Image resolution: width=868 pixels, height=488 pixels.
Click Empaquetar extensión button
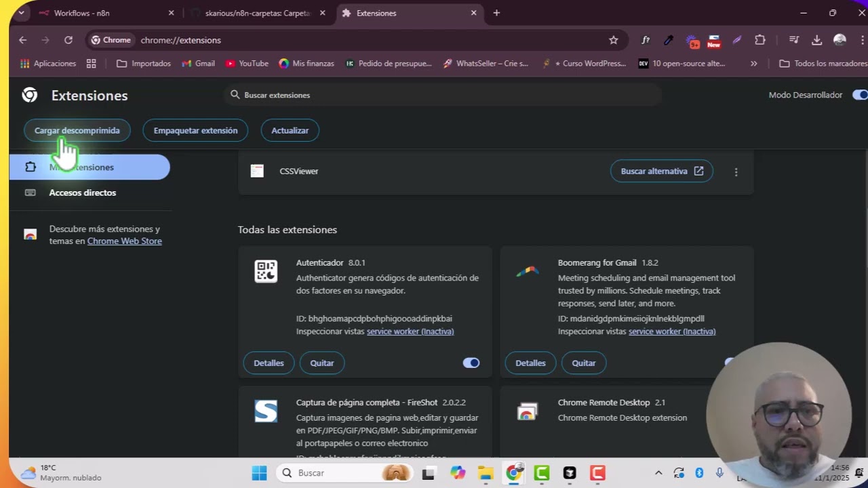point(195,130)
